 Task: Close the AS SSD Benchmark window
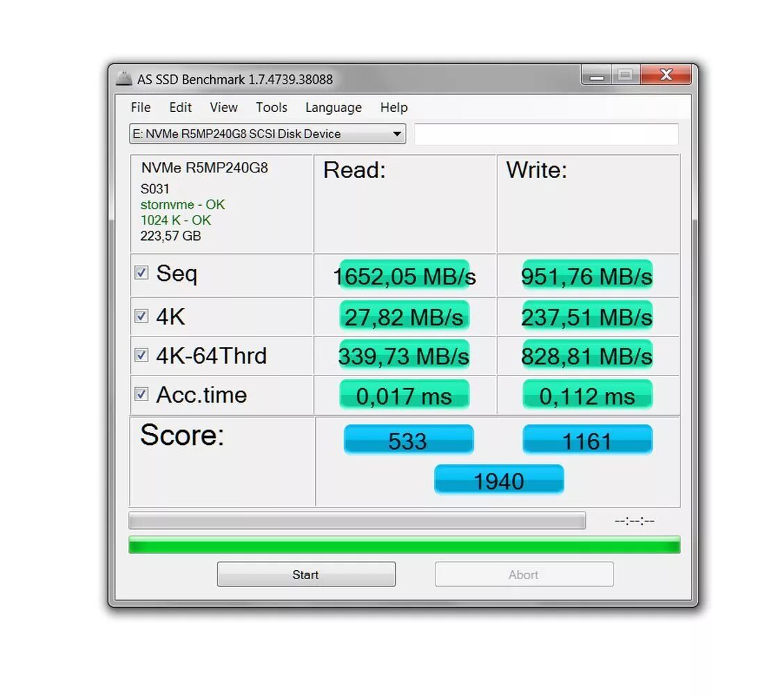point(666,76)
